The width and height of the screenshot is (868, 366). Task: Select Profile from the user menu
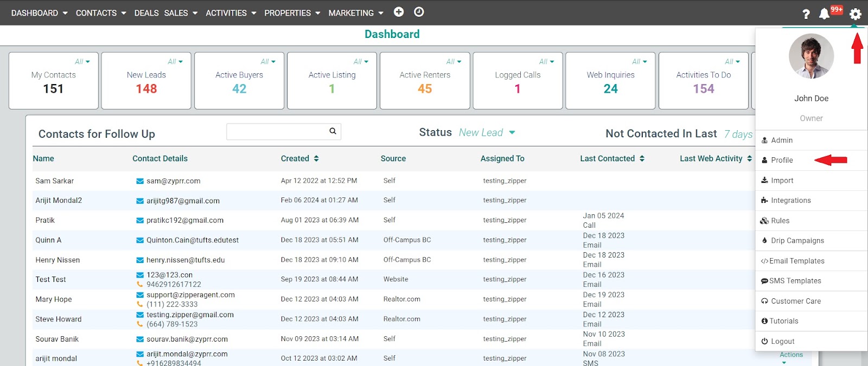(782, 160)
